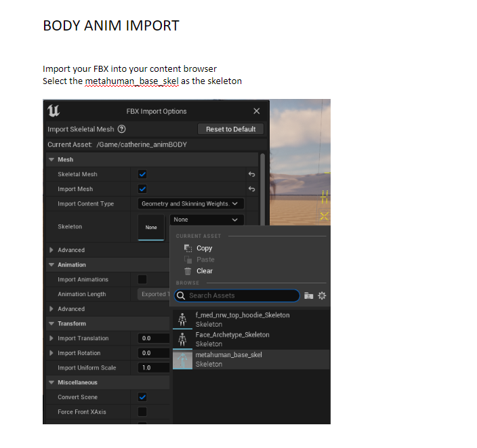
Task: Click the magnifier icon in Search Assets
Action: [x=181, y=296]
